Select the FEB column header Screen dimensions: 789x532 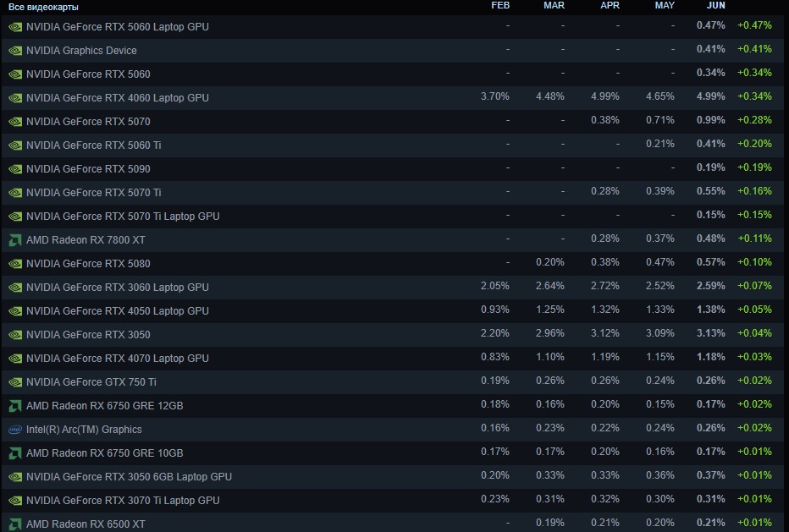pyautogui.click(x=500, y=6)
